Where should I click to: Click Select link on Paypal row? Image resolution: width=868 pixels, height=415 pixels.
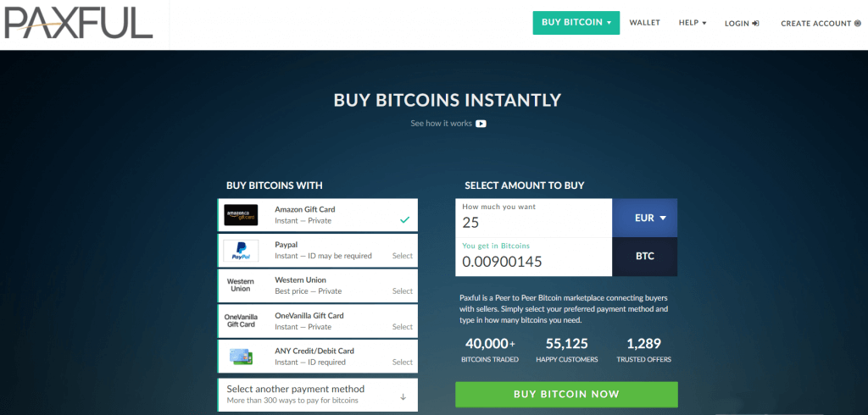click(403, 256)
